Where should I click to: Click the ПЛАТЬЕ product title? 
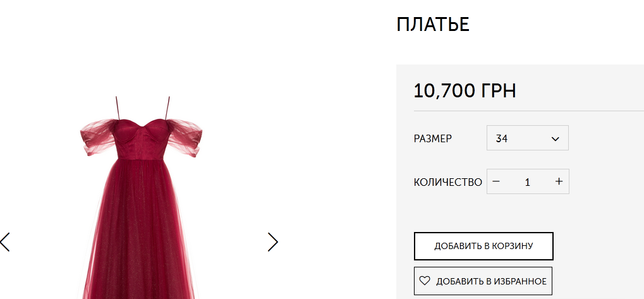[x=433, y=25]
